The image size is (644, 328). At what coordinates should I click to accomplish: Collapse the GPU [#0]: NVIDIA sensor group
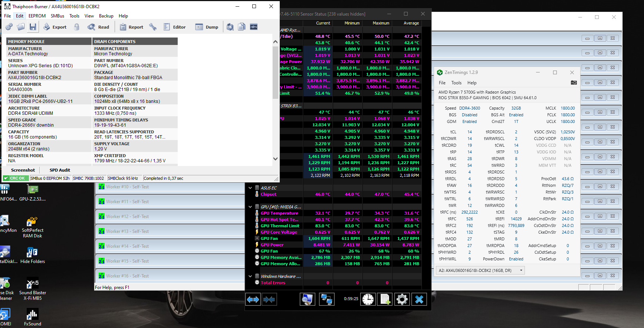click(x=250, y=207)
